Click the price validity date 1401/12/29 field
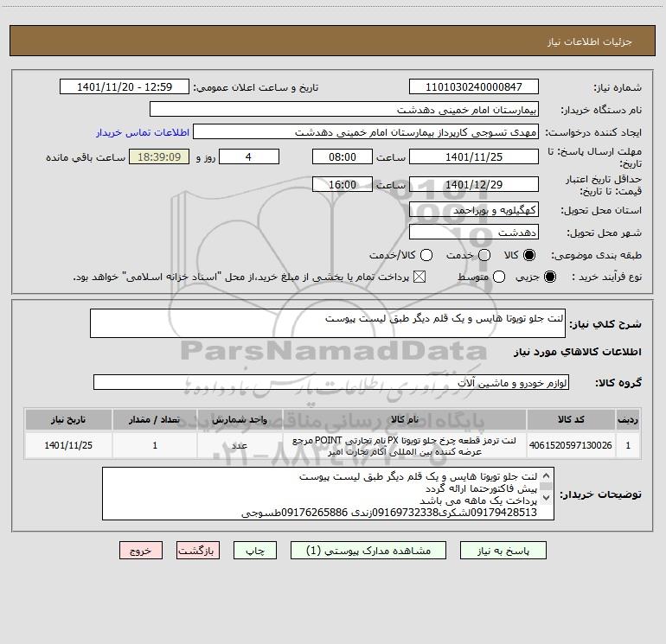666x644 pixels. pyautogui.click(x=474, y=184)
